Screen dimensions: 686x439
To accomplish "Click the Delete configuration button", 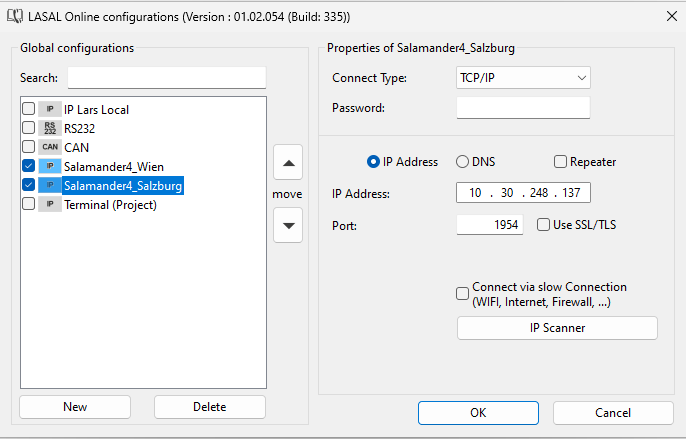I will click(210, 407).
